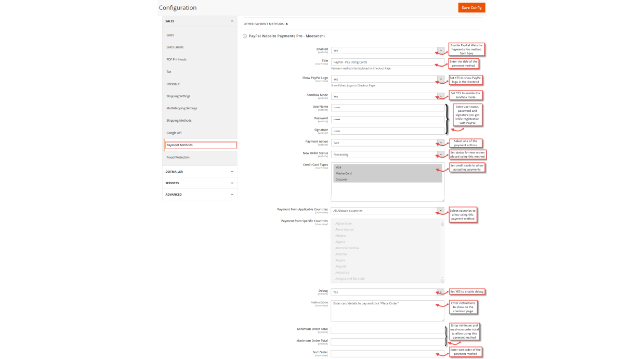
Task: Open the Show PayPal Logo dropdown
Action: (x=388, y=79)
